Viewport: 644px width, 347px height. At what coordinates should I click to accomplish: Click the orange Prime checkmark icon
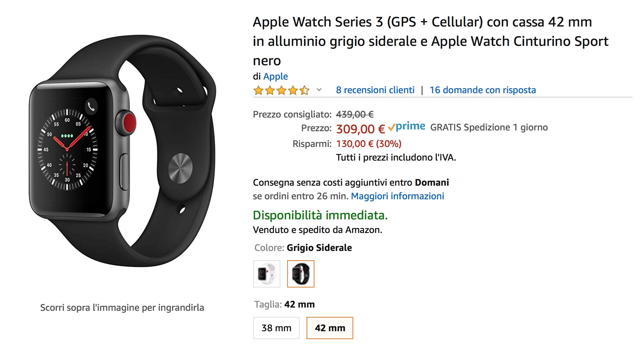391,128
